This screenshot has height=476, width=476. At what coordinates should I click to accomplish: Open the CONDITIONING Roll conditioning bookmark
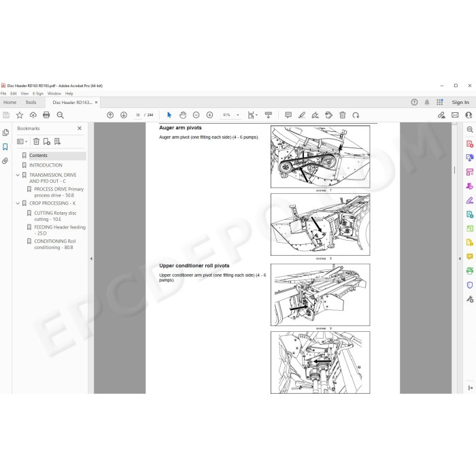coord(55,244)
